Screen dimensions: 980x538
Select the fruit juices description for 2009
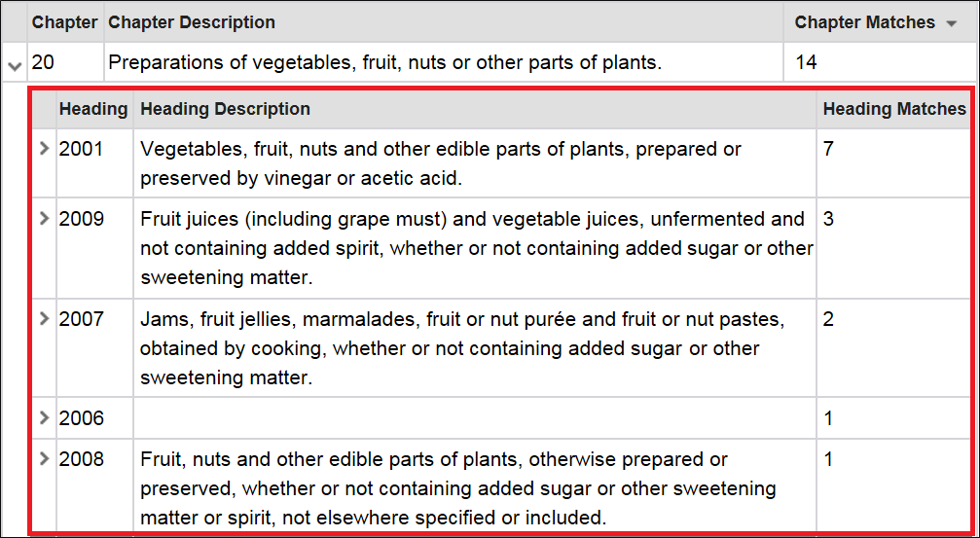tap(474, 248)
